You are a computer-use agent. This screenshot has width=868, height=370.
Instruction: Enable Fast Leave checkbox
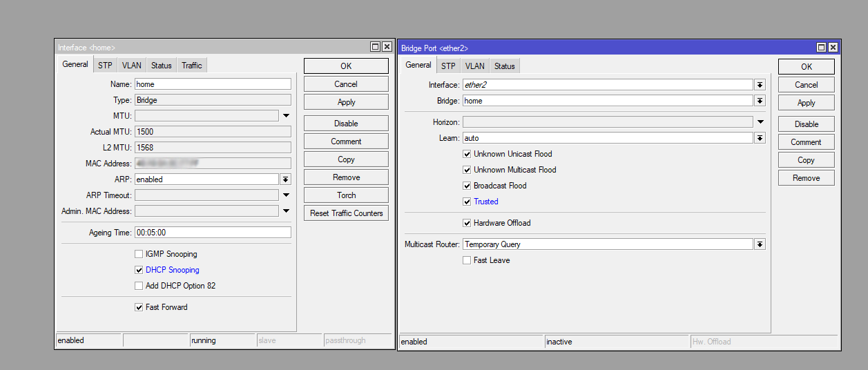tap(467, 260)
